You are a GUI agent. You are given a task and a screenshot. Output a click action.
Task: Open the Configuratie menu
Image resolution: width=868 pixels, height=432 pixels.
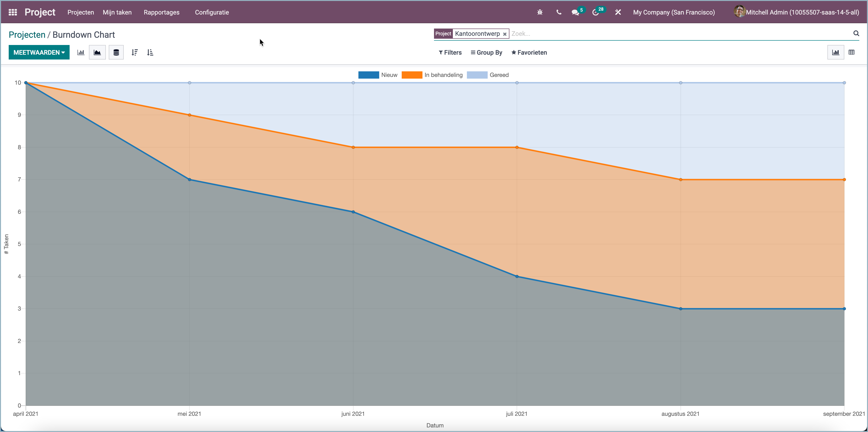tap(212, 12)
